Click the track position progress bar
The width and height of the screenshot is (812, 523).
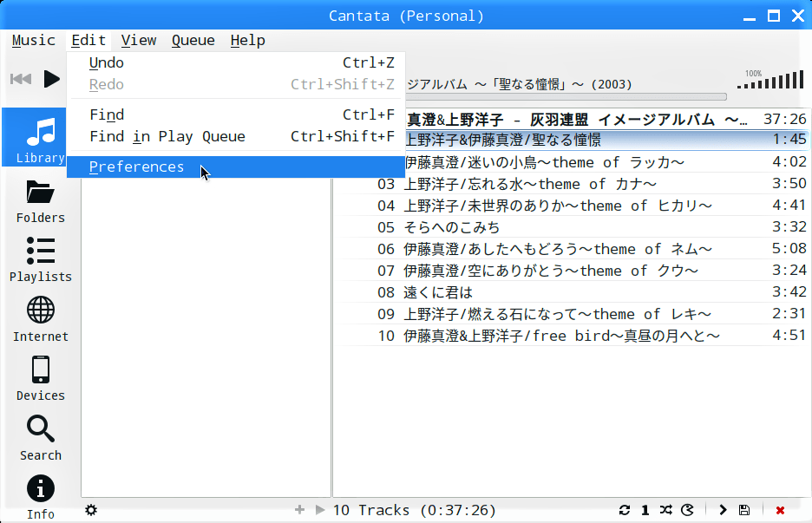[x=566, y=97]
